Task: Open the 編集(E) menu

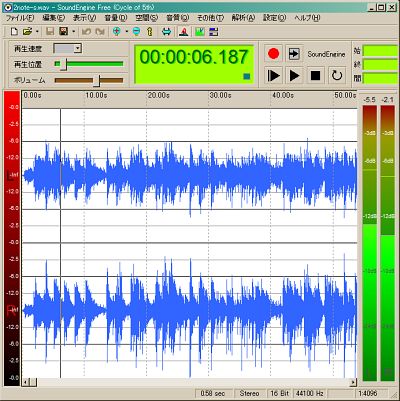Action: tap(53, 18)
